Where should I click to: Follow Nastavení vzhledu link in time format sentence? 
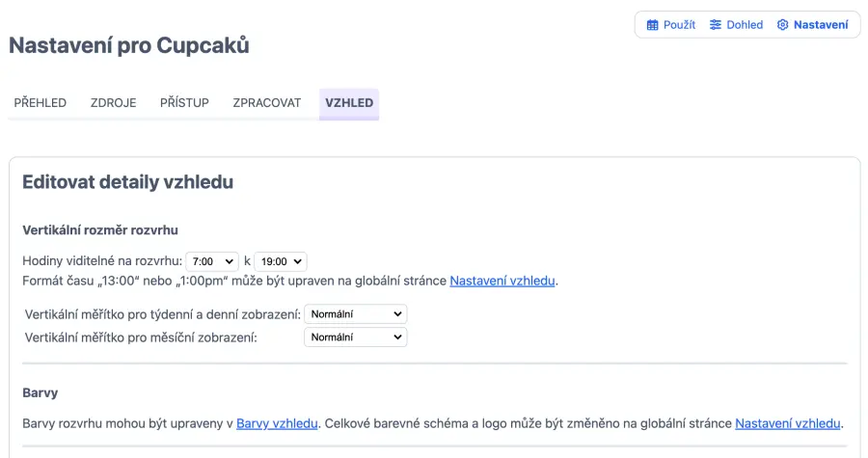click(x=502, y=282)
